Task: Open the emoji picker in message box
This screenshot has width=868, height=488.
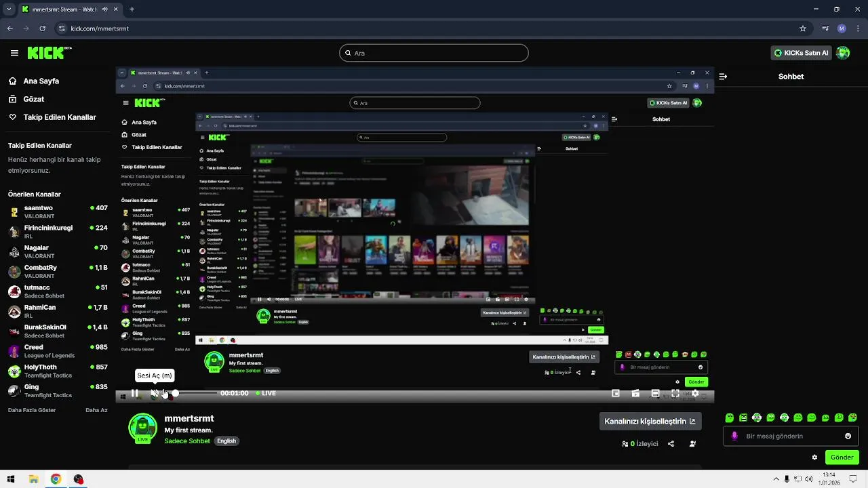Action: click(848, 436)
